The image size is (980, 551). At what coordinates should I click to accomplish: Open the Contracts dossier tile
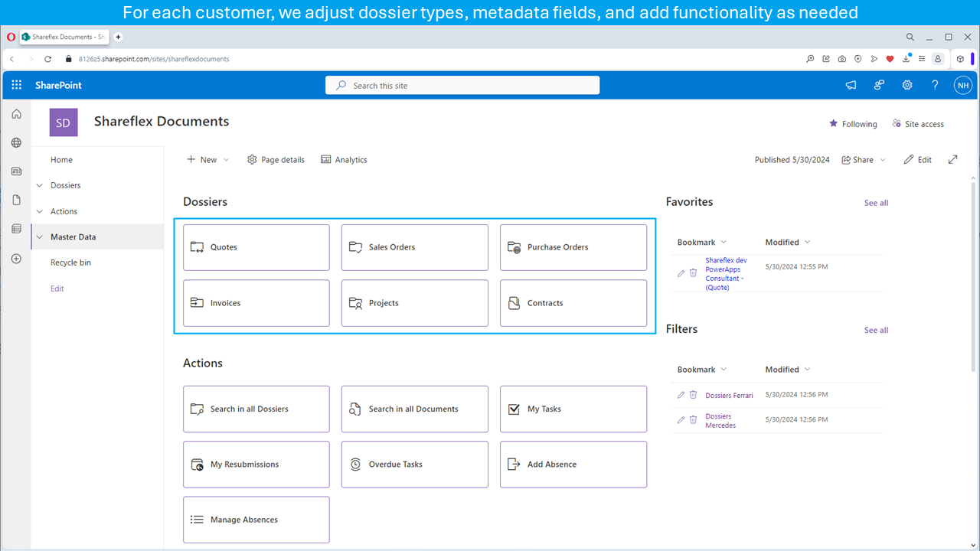click(x=573, y=303)
